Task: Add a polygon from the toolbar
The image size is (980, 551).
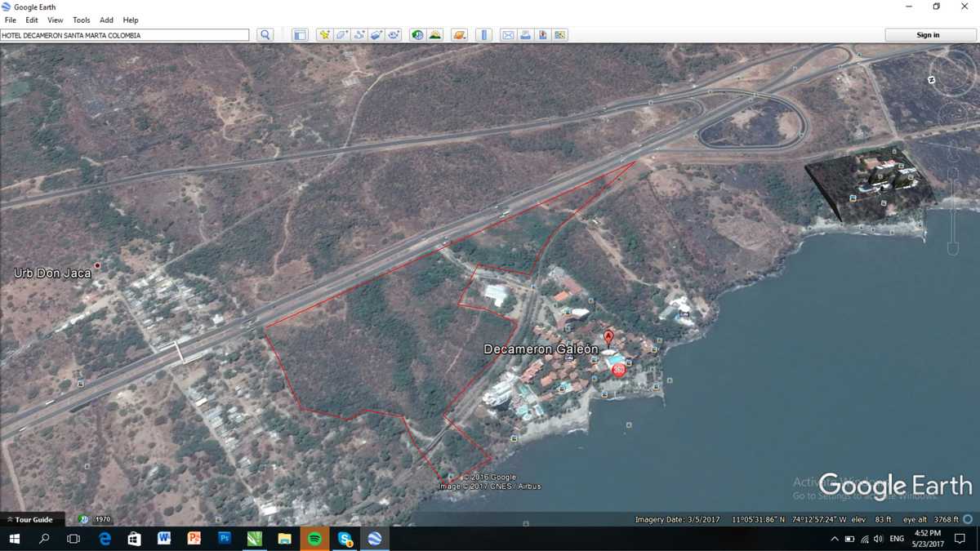Action: [341, 35]
